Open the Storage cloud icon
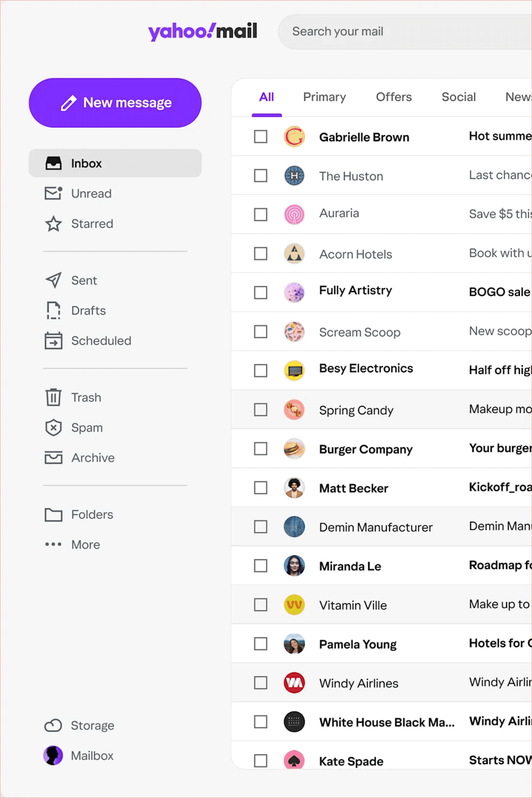532x798 pixels. coord(53,725)
